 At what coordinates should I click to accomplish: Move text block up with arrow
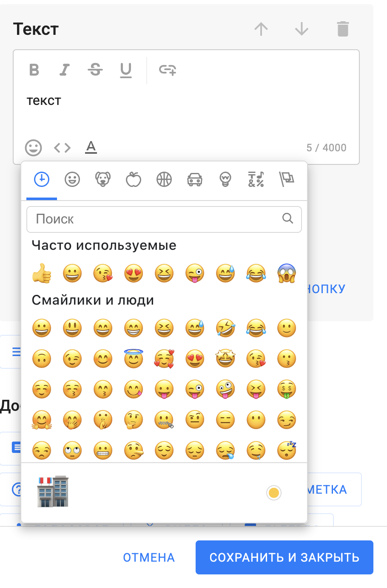261,29
